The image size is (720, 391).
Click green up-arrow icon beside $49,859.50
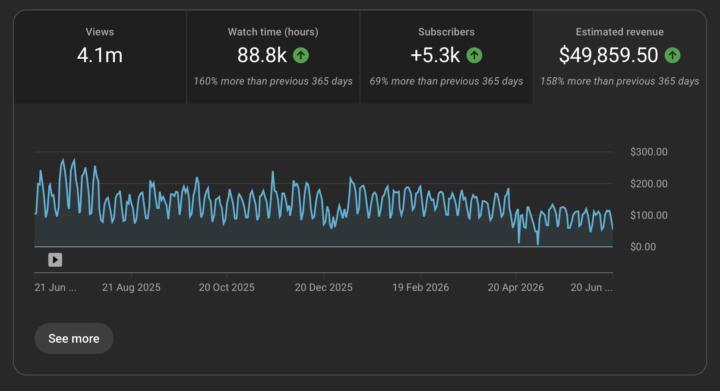(673, 56)
